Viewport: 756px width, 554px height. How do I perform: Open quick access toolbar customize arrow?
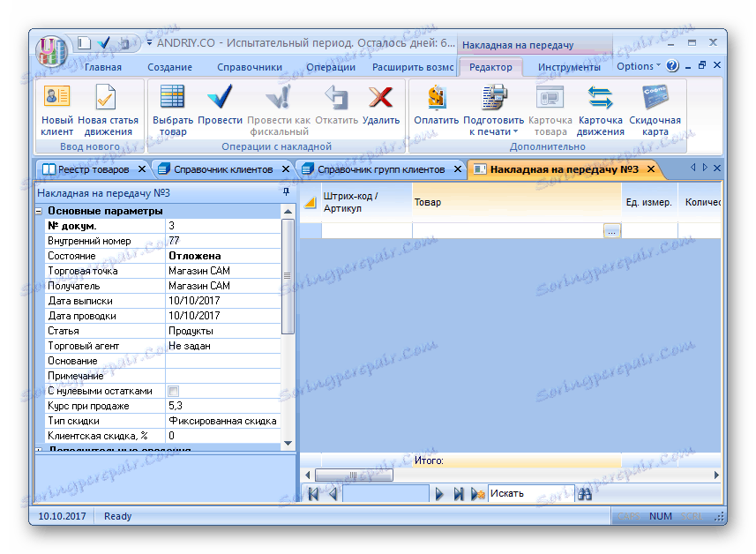tap(149, 43)
